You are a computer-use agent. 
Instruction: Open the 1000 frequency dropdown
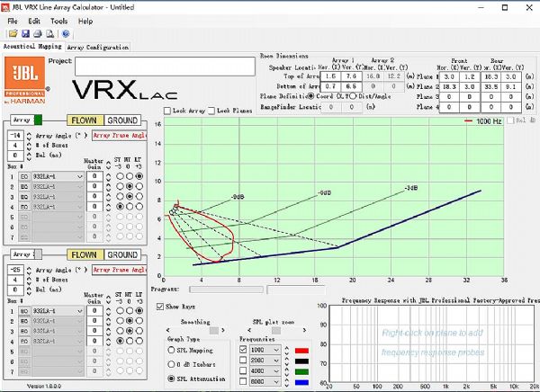tap(276, 350)
